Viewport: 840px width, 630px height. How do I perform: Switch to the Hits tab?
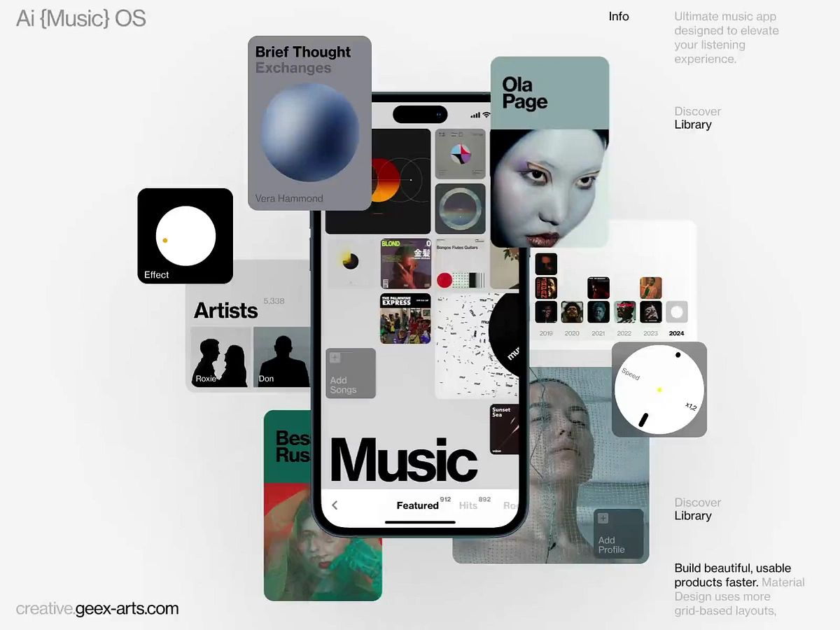click(x=468, y=505)
